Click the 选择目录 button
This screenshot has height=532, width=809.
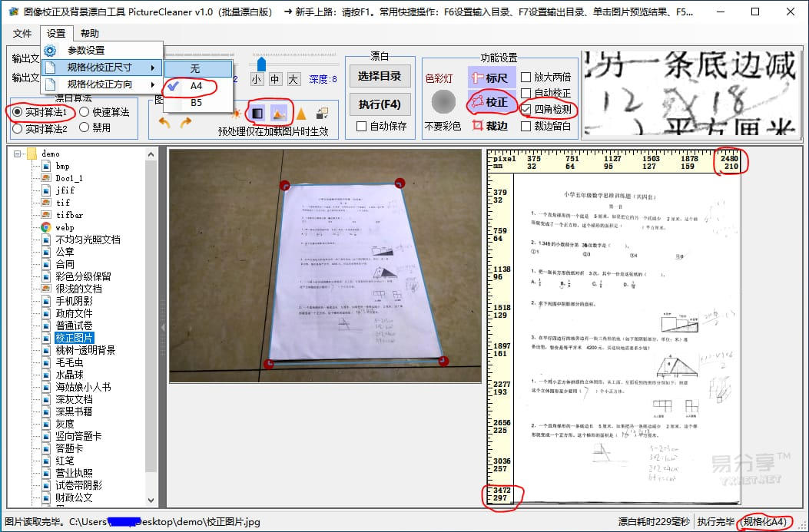(x=380, y=76)
